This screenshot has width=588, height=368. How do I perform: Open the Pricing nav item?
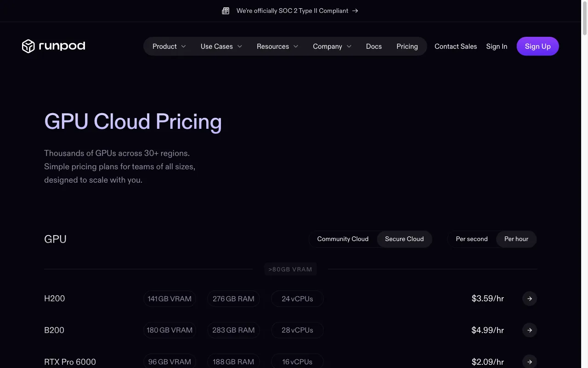pyautogui.click(x=407, y=46)
